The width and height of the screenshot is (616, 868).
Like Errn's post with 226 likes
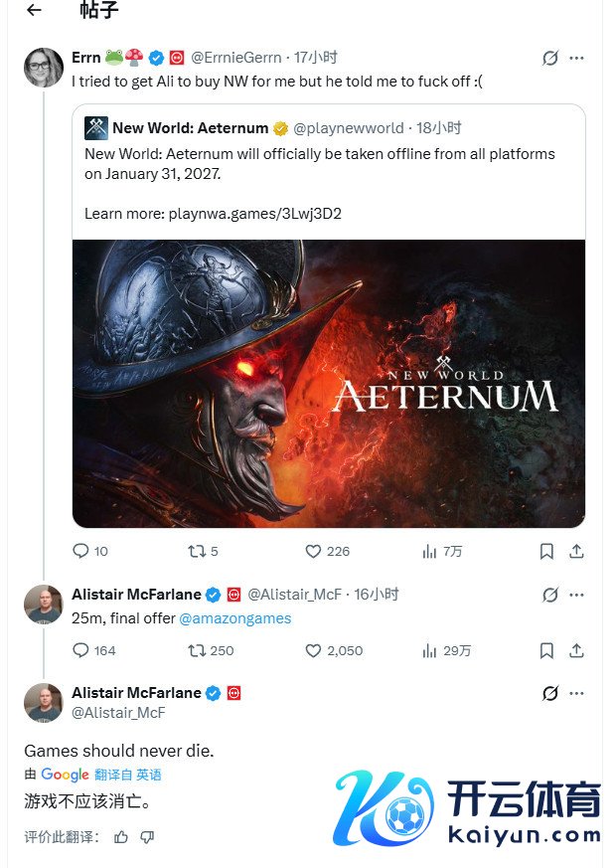coord(313,551)
